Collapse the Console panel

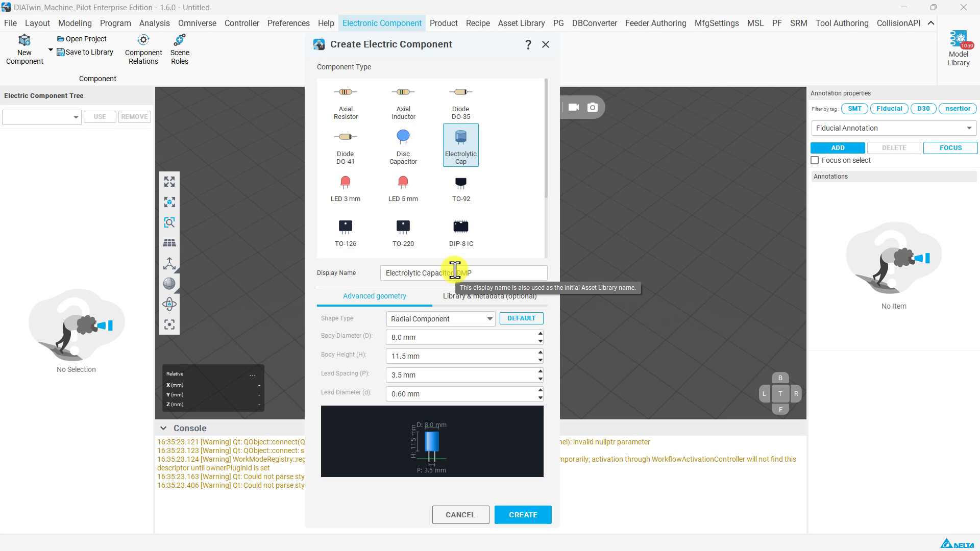click(x=163, y=429)
